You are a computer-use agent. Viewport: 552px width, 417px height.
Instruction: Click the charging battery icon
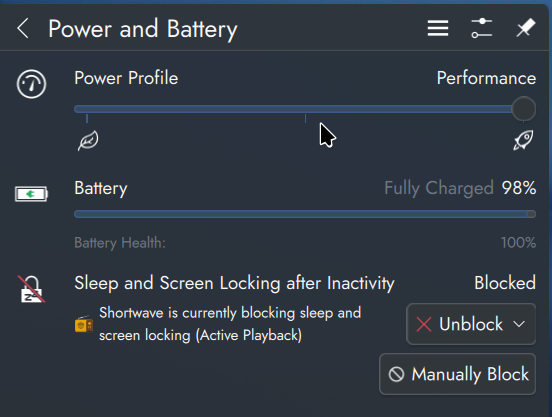(31, 194)
